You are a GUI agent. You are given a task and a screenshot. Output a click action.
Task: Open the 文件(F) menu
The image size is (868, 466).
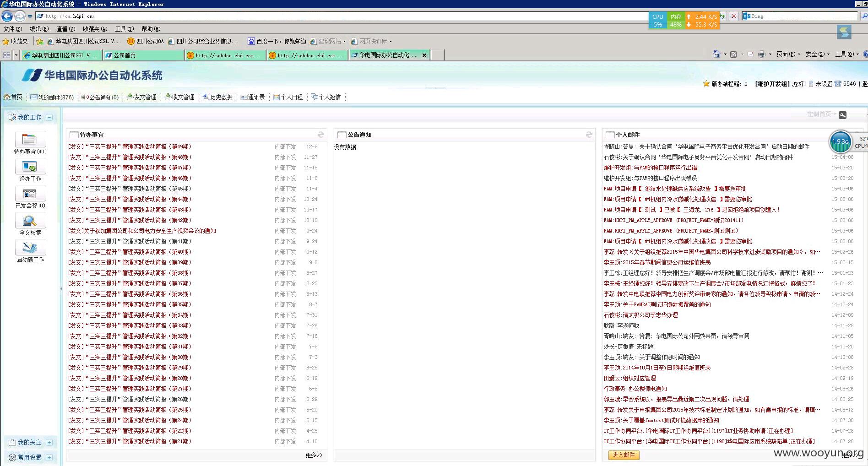12,29
